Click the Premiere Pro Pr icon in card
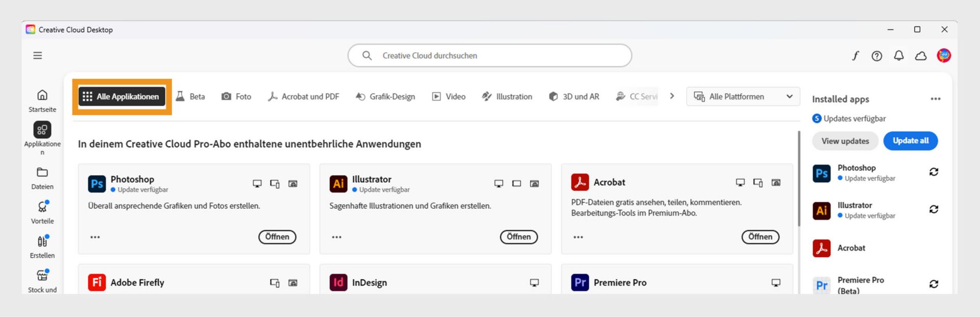Screen dimensions: 980x317 click(580, 282)
